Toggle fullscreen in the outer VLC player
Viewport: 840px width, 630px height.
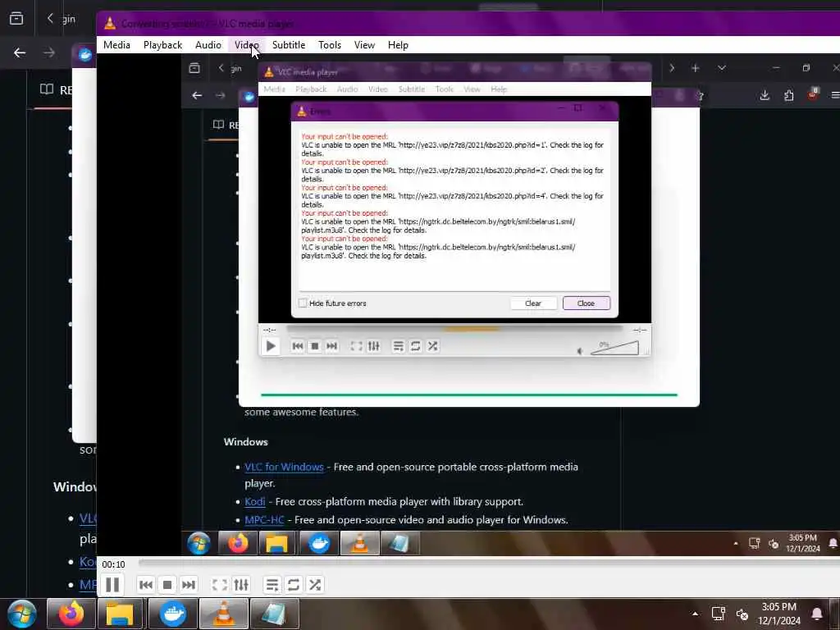click(x=220, y=584)
